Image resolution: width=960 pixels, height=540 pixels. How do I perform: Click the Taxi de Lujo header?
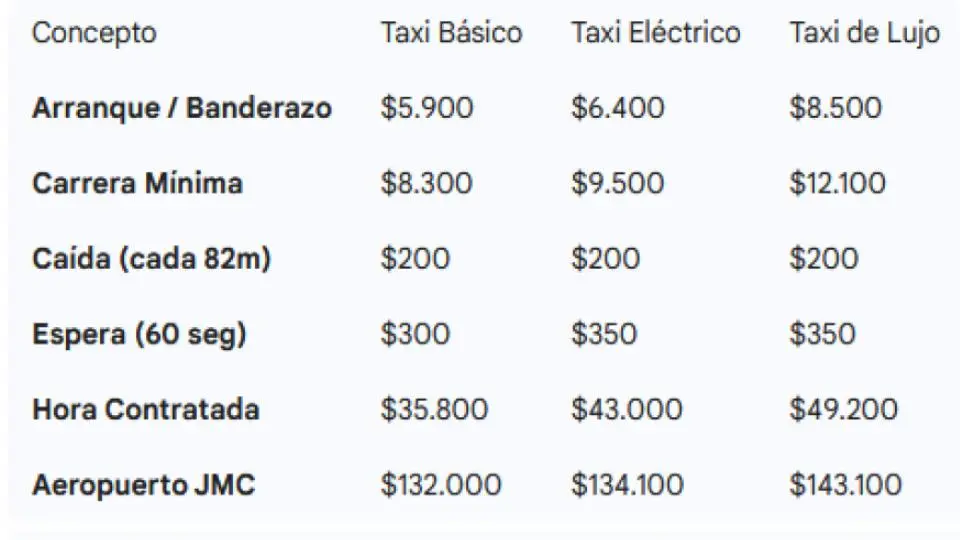click(864, 33)
